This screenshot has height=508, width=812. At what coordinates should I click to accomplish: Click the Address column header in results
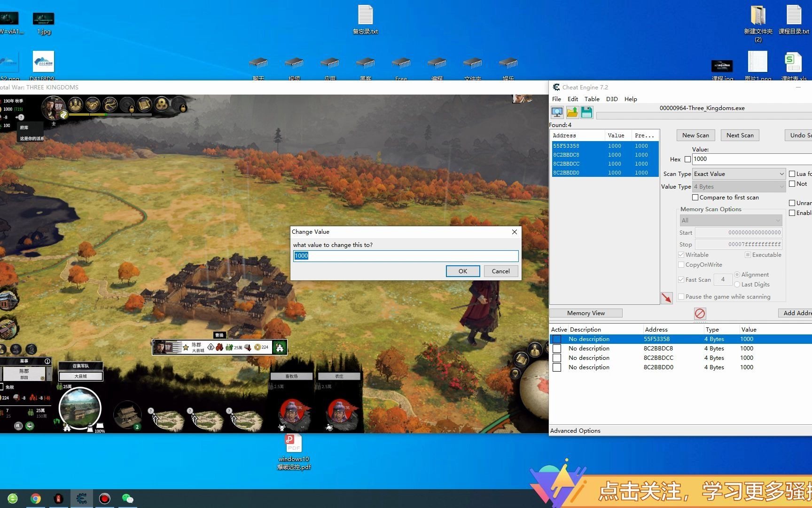pyautogui.click(x=578, y=135)
